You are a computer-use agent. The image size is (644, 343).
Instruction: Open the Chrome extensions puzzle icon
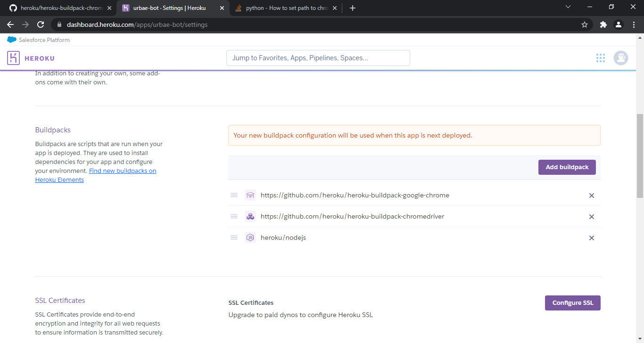point(603,24)
